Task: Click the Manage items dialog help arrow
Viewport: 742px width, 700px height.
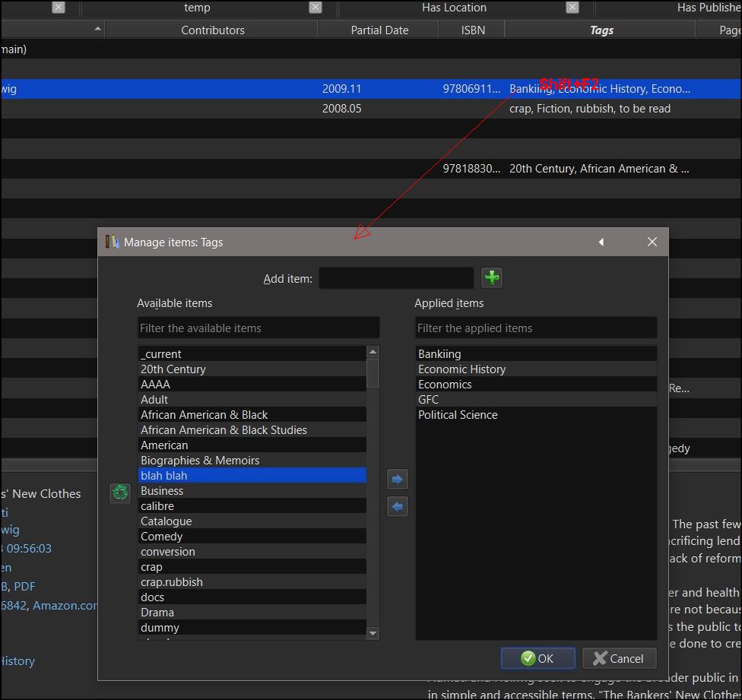Action: (x=601, y=242)
